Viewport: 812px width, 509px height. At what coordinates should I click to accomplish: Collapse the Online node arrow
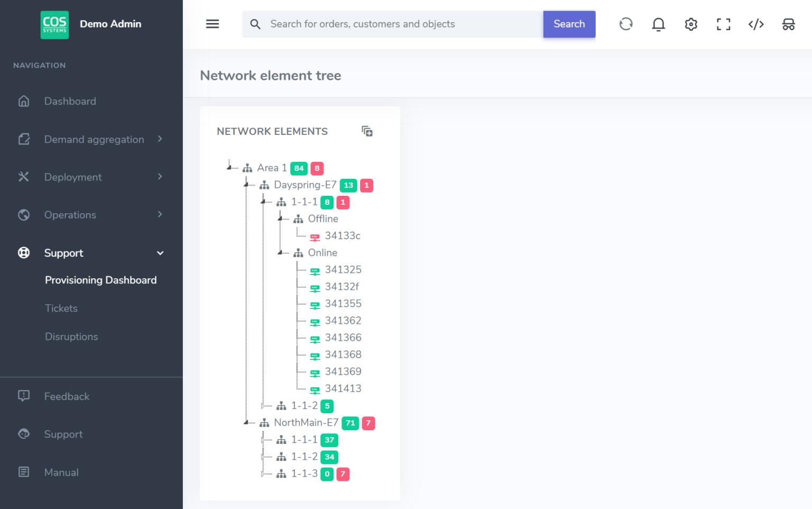point(280,252)
